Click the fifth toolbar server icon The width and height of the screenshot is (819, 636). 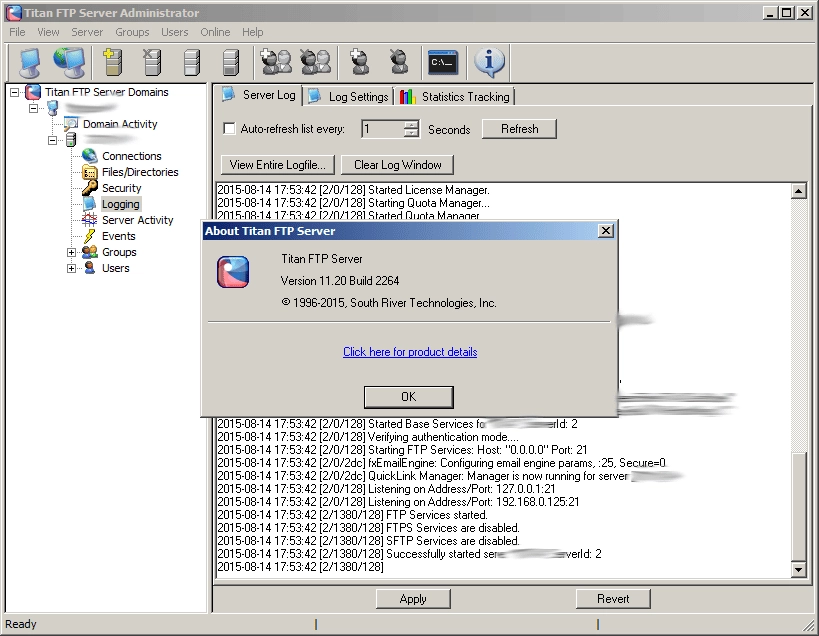tap(192, 62)
